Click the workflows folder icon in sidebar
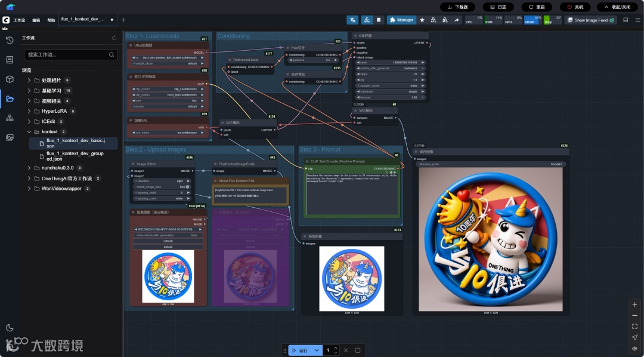Image resolution: width=644 pixels, height=357 pixels. click(10, 99)
